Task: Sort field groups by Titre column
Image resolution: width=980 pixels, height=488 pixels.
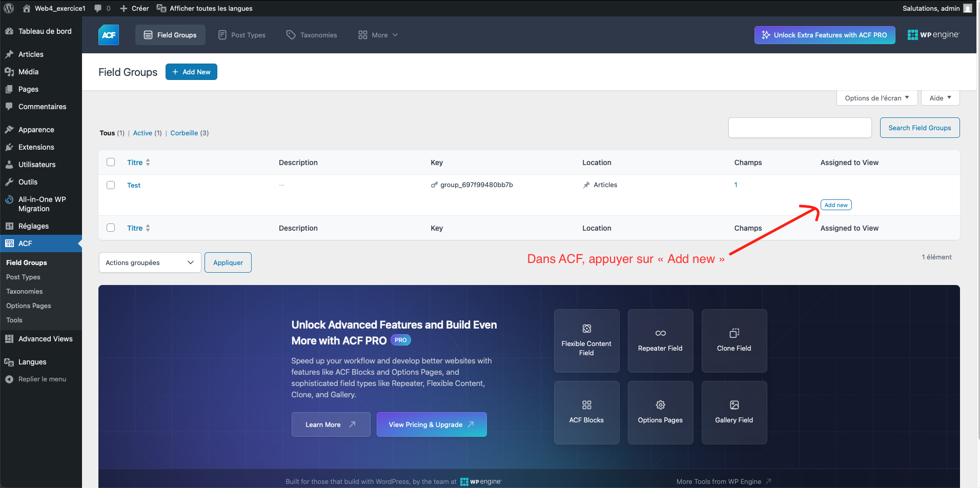Action: point(135,162)
